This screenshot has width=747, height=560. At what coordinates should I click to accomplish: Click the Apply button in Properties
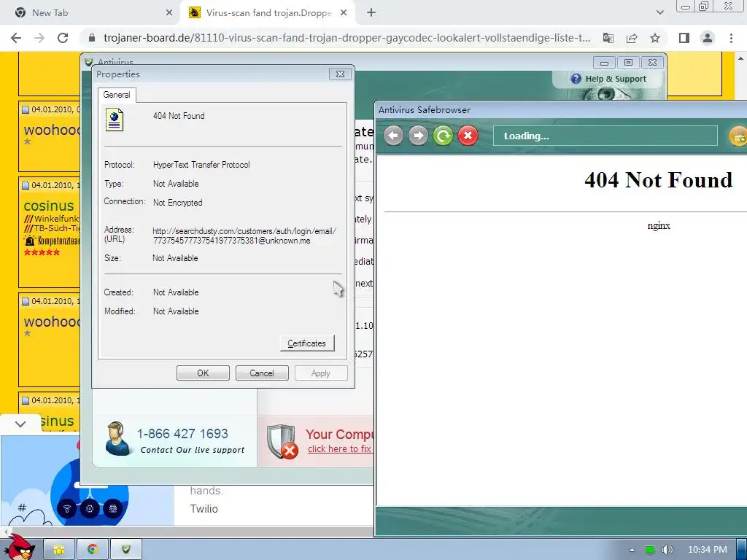coord(321,373)
